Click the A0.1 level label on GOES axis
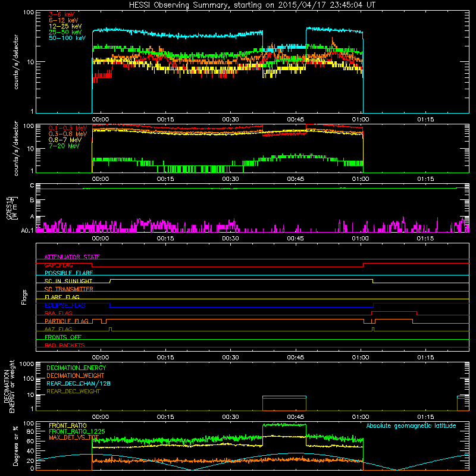The image size is (476, 476). tap(27, 231)
